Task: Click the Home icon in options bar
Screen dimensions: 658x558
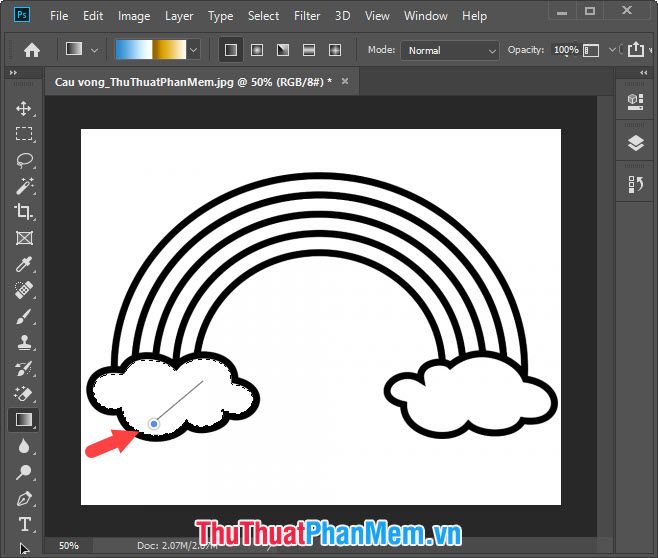Action: (x=32, y=49)
